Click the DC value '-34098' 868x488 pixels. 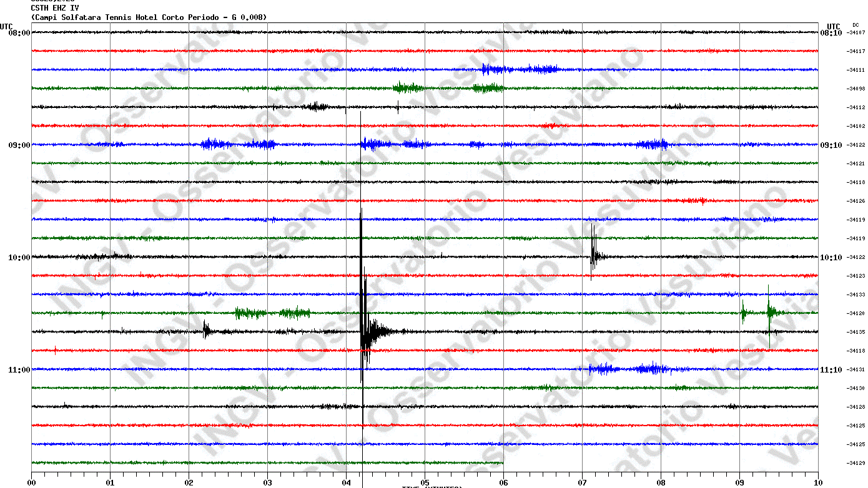(856, 89)
